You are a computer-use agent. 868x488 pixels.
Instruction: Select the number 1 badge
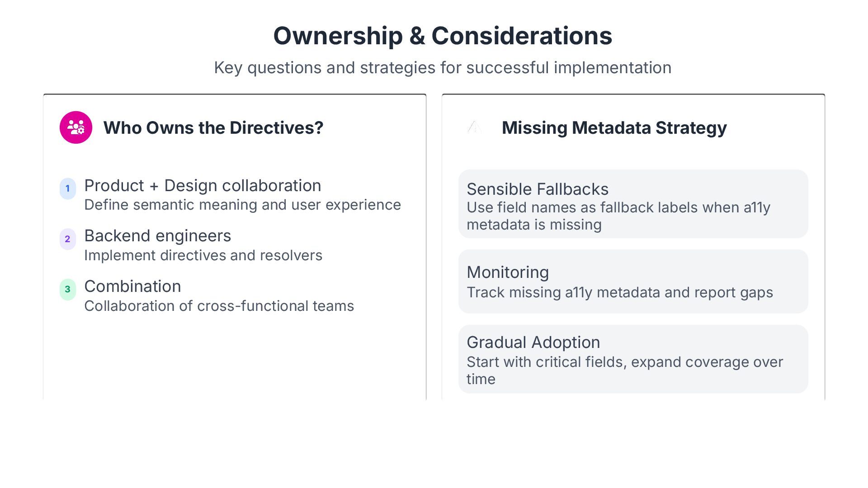[x=68, y=188]
